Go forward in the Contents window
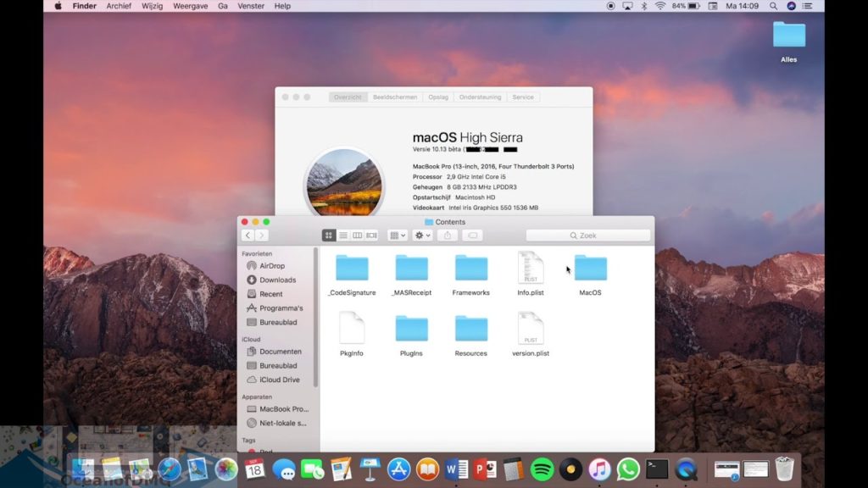This screenshot has height=488, width=868. pos(262,236)
